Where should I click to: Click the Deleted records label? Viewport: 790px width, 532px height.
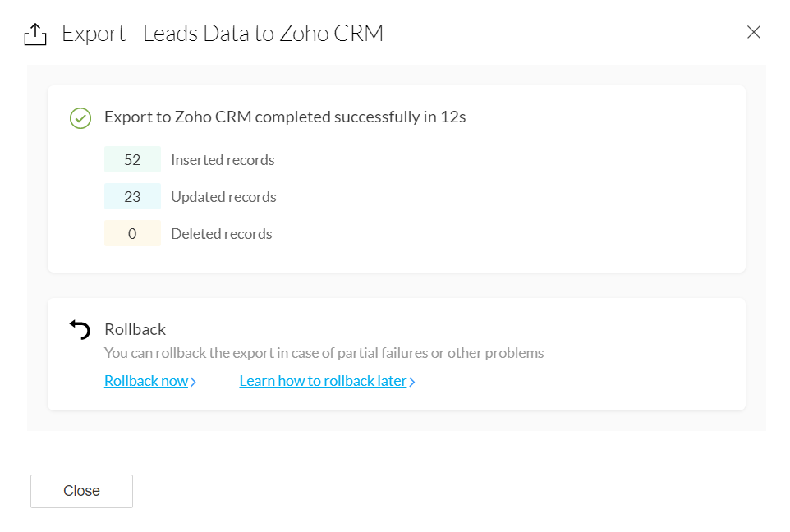point(221,234)
